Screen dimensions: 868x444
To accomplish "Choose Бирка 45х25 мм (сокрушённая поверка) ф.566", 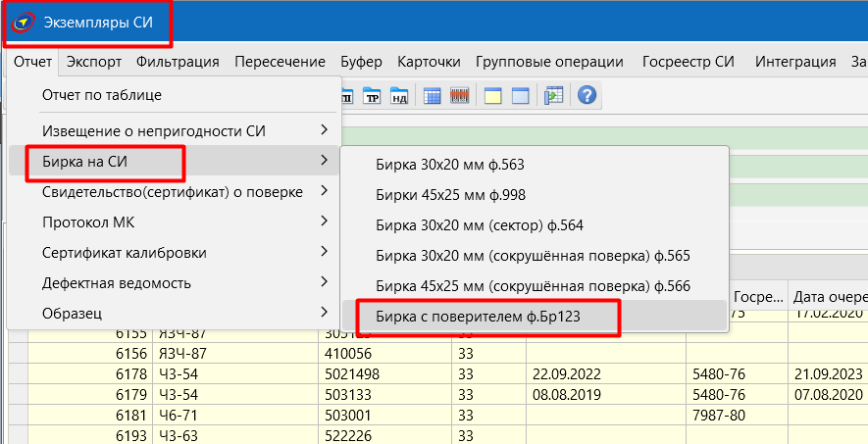I will [x=535, y=286].
